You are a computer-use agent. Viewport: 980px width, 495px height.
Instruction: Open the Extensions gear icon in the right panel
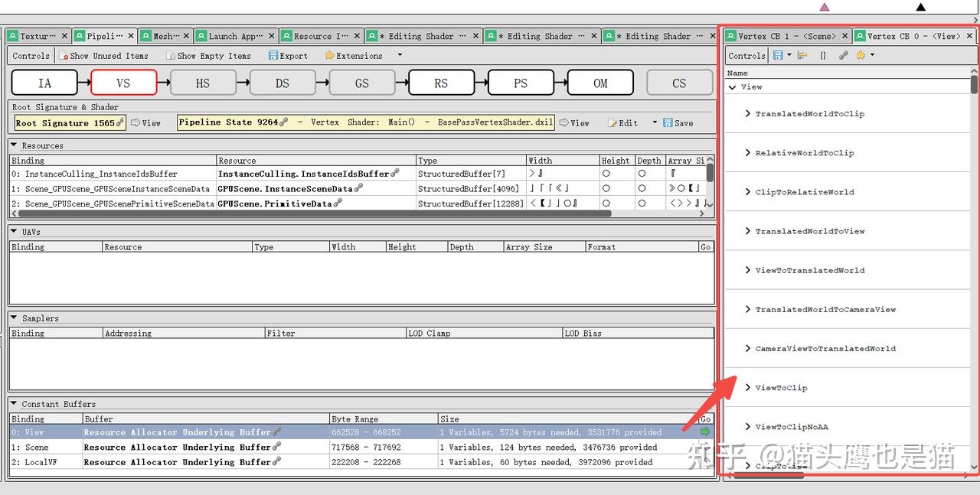tap(861, 55)
